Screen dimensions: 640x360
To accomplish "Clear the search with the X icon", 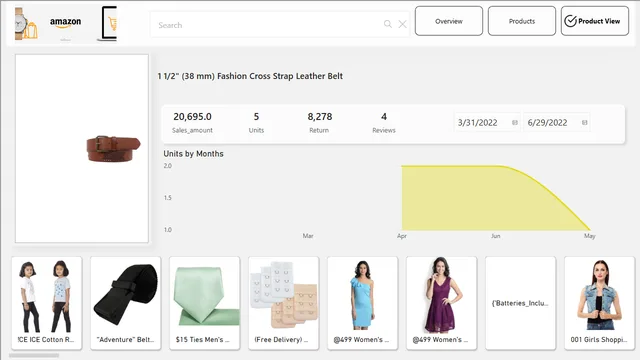I will (x=402, y=24).
